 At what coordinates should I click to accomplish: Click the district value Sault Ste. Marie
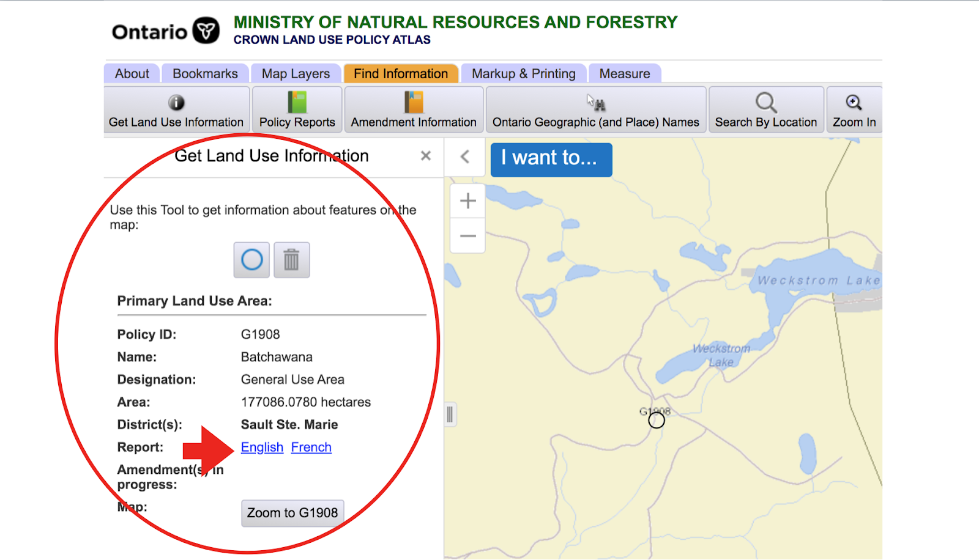click(289, 425)
